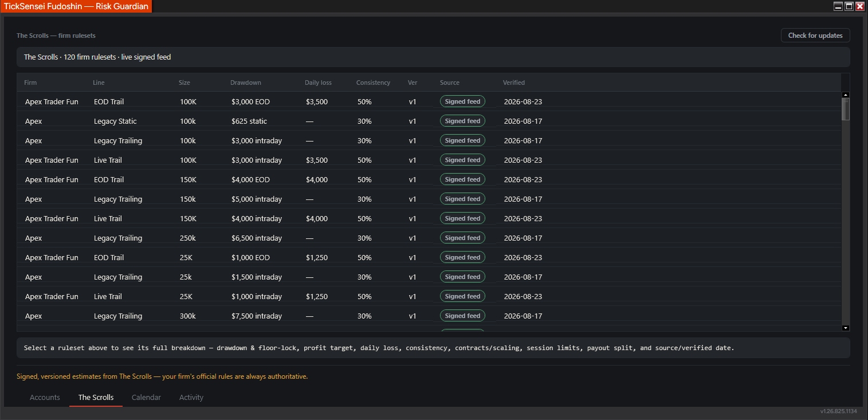Select the Legacy Static ruleset line
The height and width of the screenshot is (420, 868).
115,121
